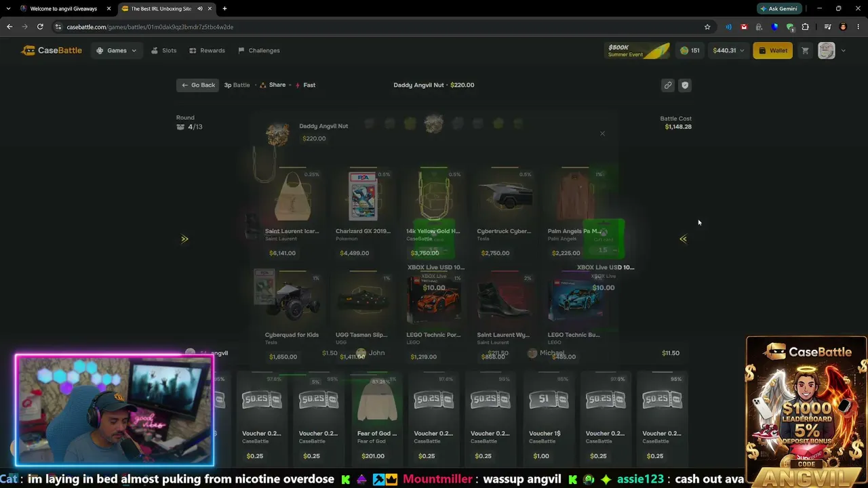Click the Go Back button
This screenshot has width=868, height=488.
pyautogui.click(x=198, y=85)
